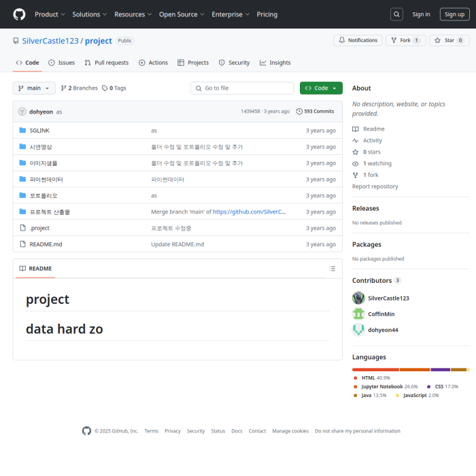The height and width of the screenshot is (476, 476).
Task: Open the Pricing page
Action: [267, 14]
